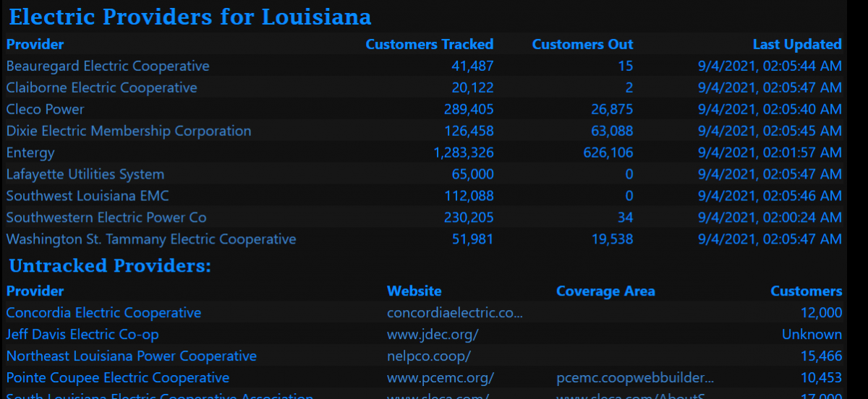Screen dimensions: 868x399
Task: Click Southwestern Electric Power Co link
Action: [x=106, y=218]
